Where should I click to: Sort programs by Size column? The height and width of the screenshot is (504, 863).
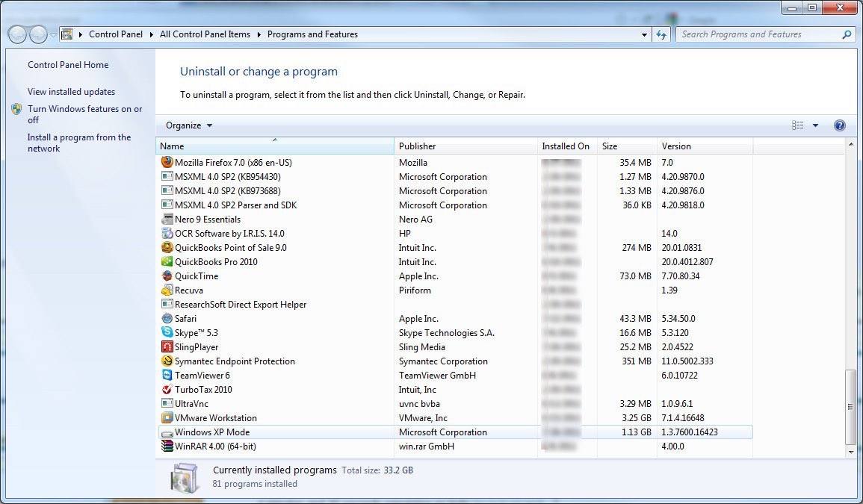coord(627,146)
